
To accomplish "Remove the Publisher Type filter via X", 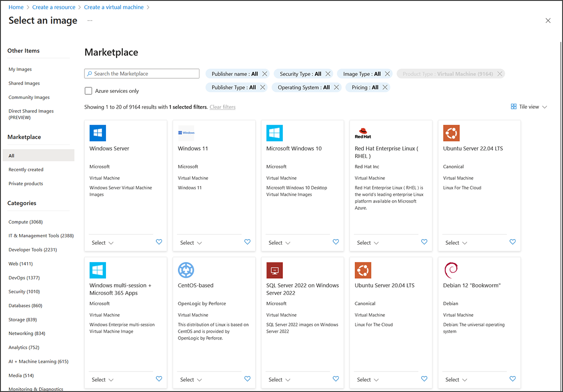I will (263, 87).
